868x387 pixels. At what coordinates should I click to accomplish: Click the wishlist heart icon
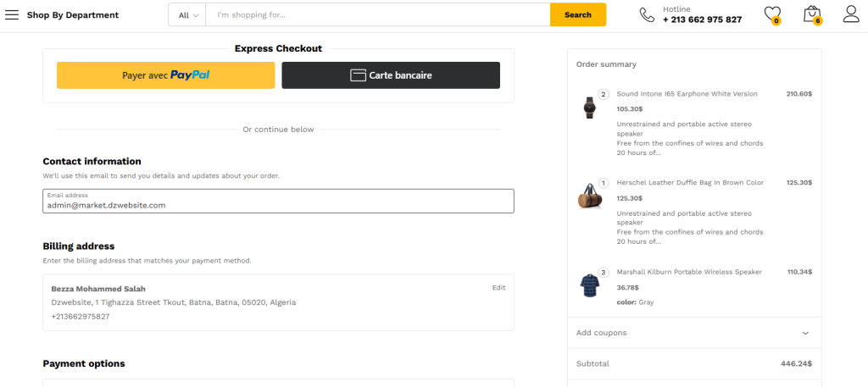[771, 14]
